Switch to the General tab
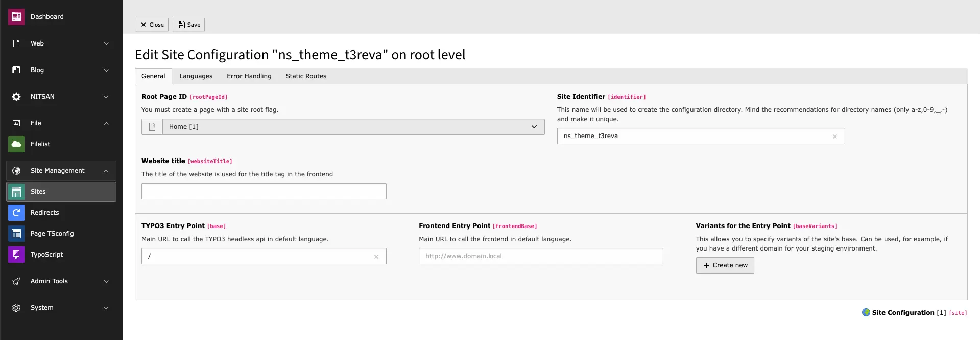Viewport: 980px width, 340px height. (153, 76)
